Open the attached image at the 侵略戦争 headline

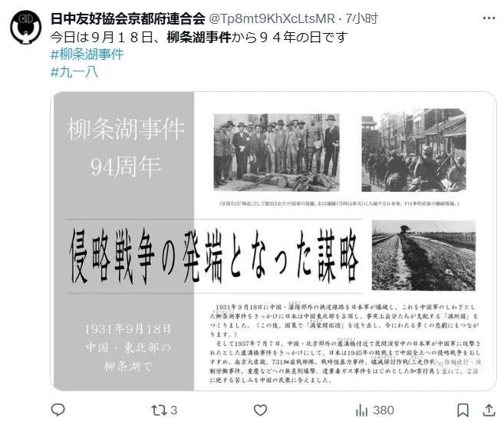[214, 256]
